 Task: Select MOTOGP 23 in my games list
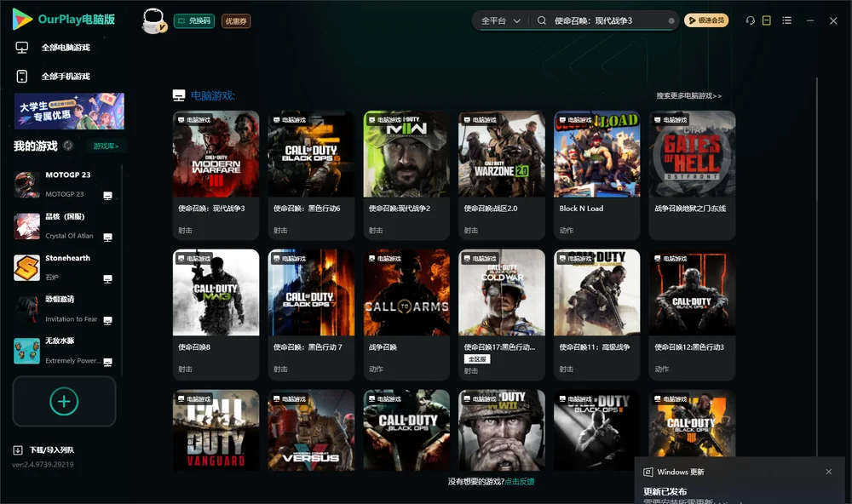coord(64,184)
